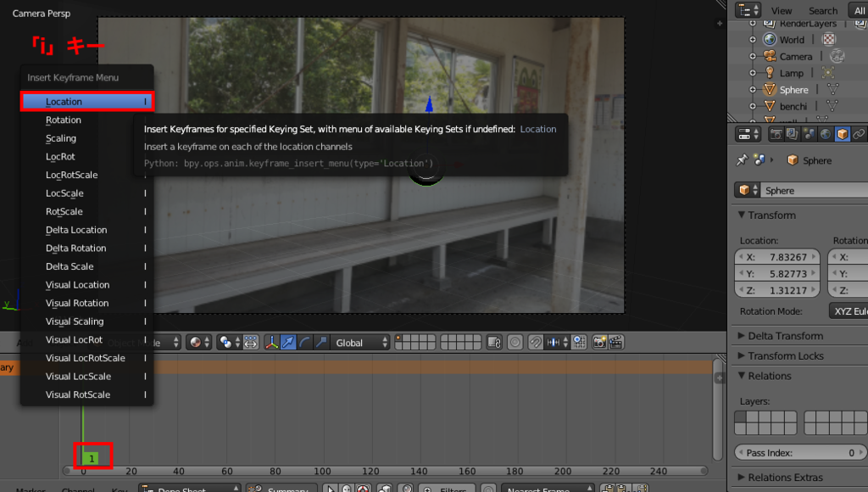Expand Sphere entry in outliner

coord(753,89)
